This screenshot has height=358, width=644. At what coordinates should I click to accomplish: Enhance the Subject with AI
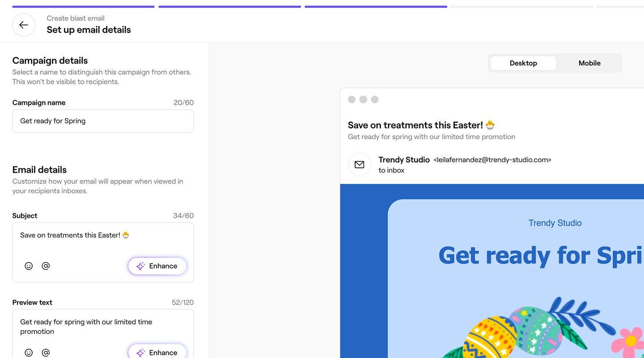click(157, 266)
